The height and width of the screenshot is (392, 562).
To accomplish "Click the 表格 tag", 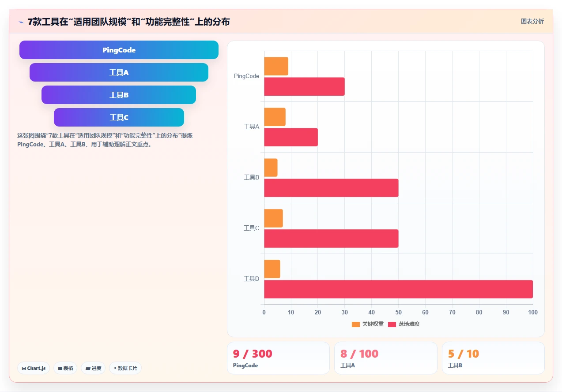I will coord(65,368).
